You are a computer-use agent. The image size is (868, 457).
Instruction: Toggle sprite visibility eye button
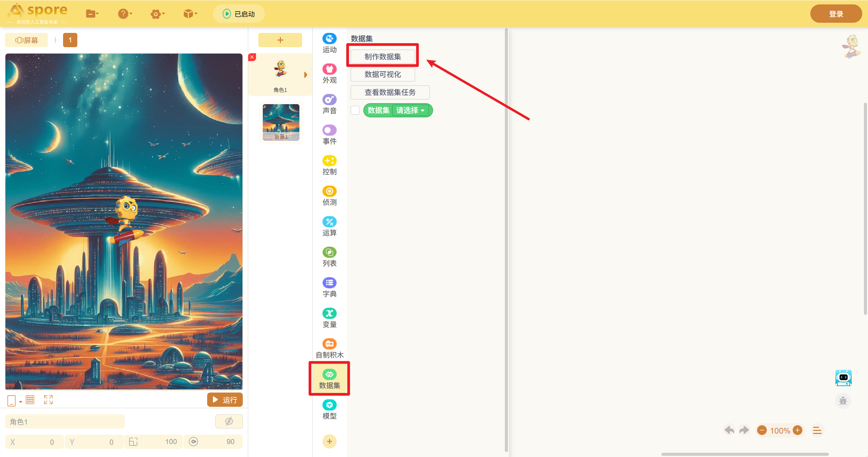coord(229,421)
